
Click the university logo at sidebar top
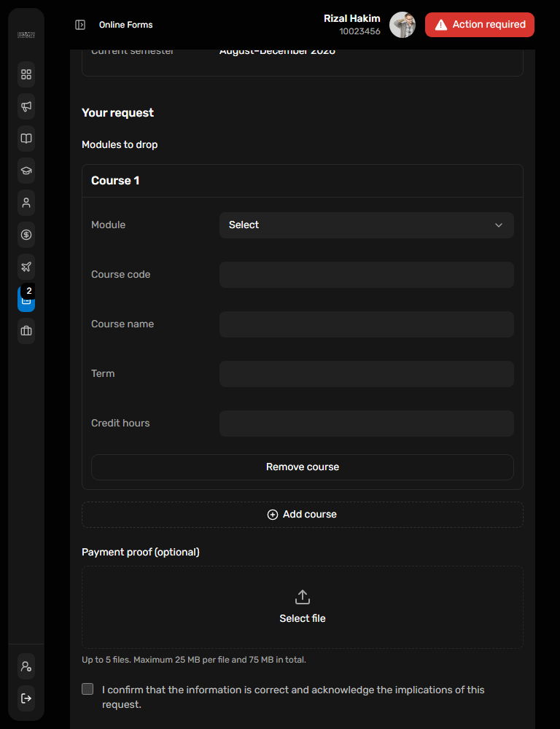click(26, 35)
